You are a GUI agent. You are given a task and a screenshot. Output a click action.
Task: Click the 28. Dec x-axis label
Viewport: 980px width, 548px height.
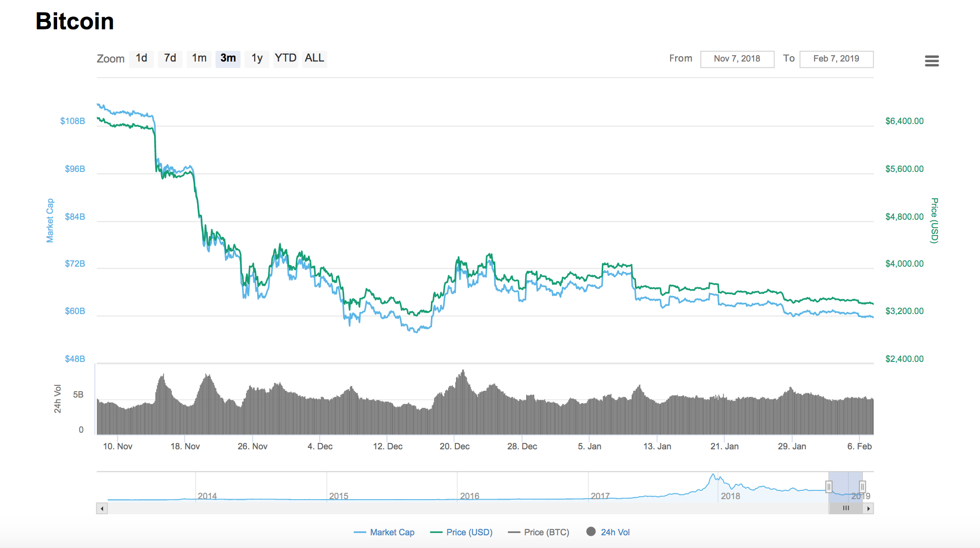tap(522, 446)
